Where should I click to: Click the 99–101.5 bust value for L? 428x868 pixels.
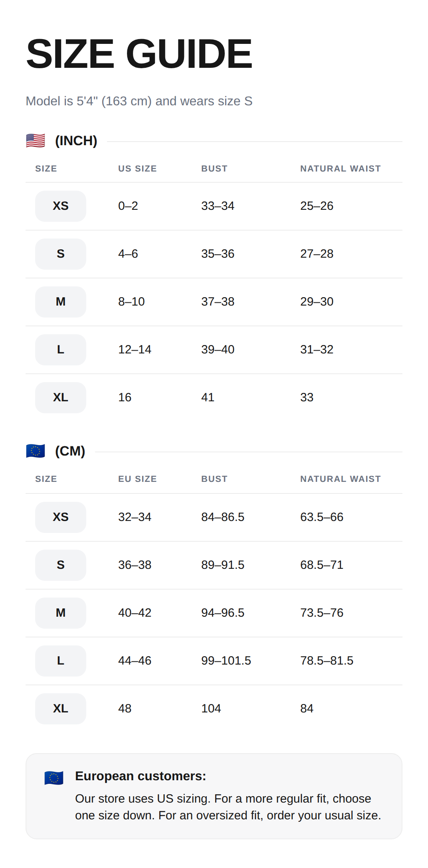pyautogui.click(x=226, y=661)
